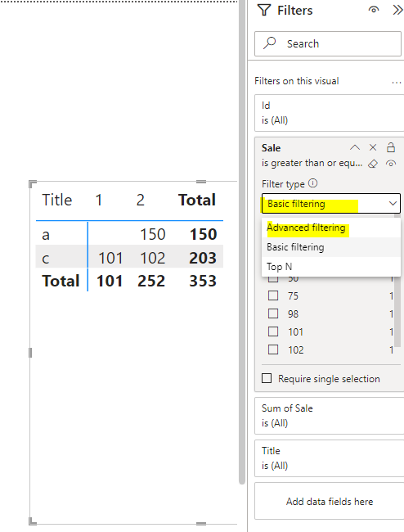
Task: Click the row total 203
Action: click(x=203, y=258)
